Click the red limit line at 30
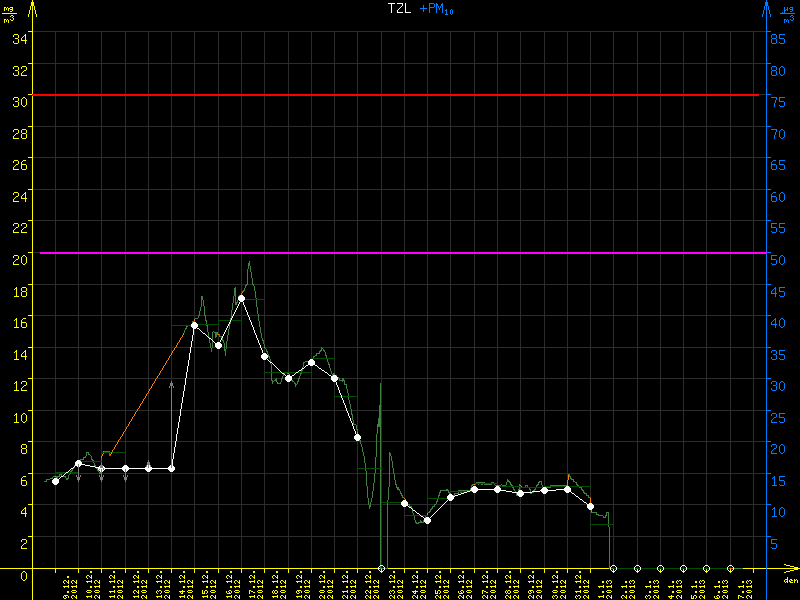 (x=400, y=95)
